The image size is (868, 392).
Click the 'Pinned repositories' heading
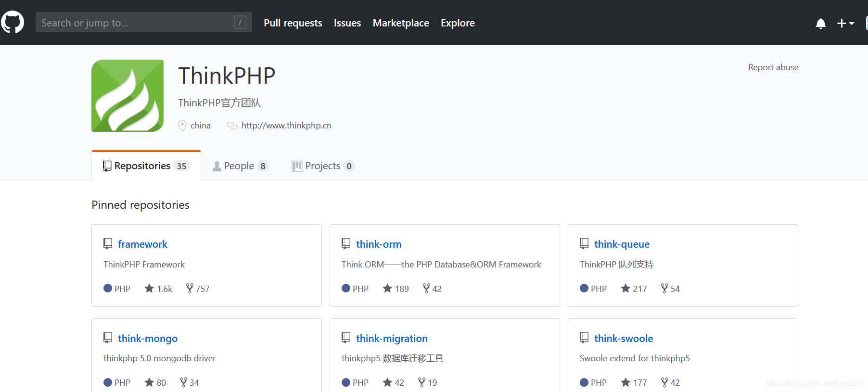pyautogui.click(x=140, y=205)
